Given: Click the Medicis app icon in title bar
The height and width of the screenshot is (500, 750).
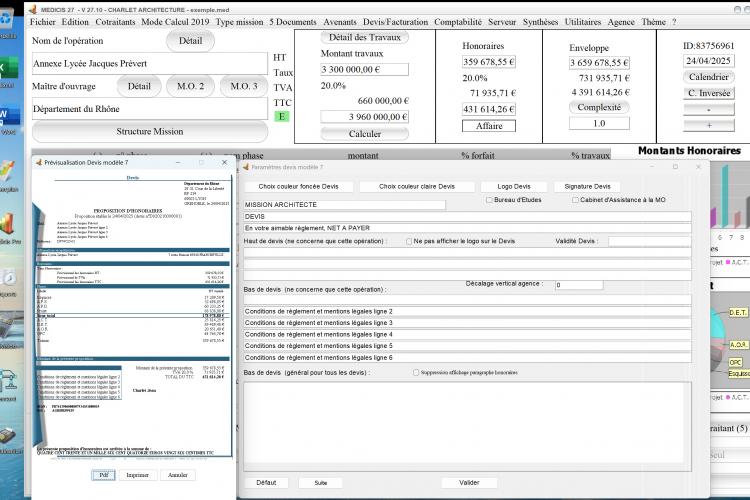Looking at the screenshot, I should pyautogui.click(x=33, y=9).
